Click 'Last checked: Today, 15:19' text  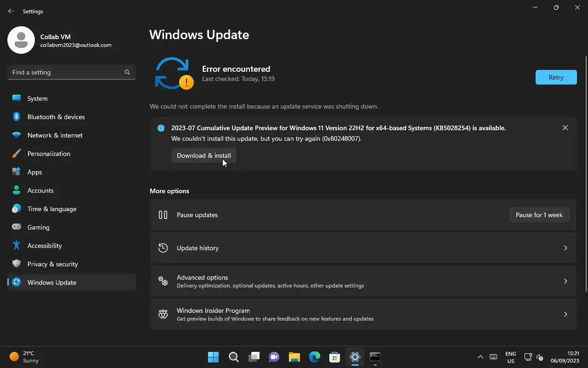(x=238, y=79)
